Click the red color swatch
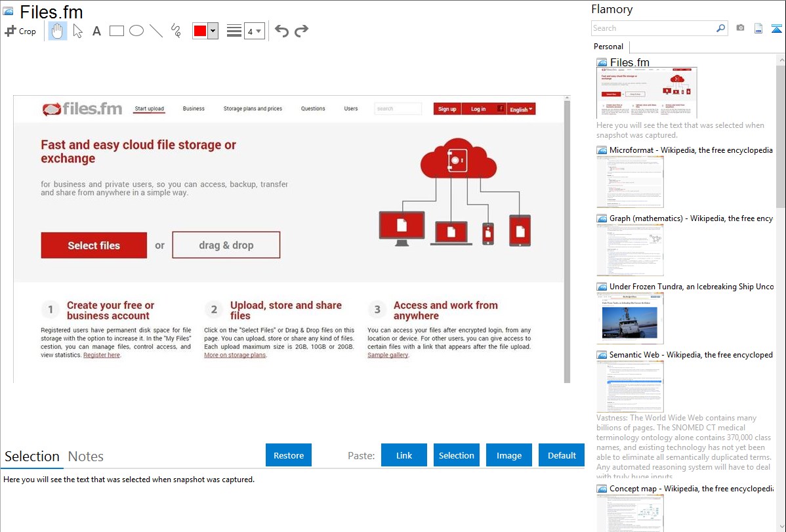The height and width of the screenshot is (532, 786). click(200, 31)
